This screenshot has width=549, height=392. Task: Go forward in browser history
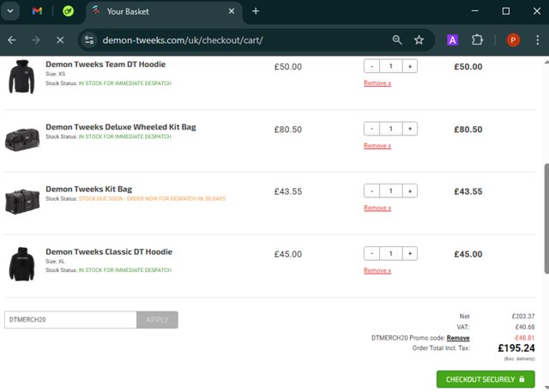pyautogui.click(x=36, y=40)
